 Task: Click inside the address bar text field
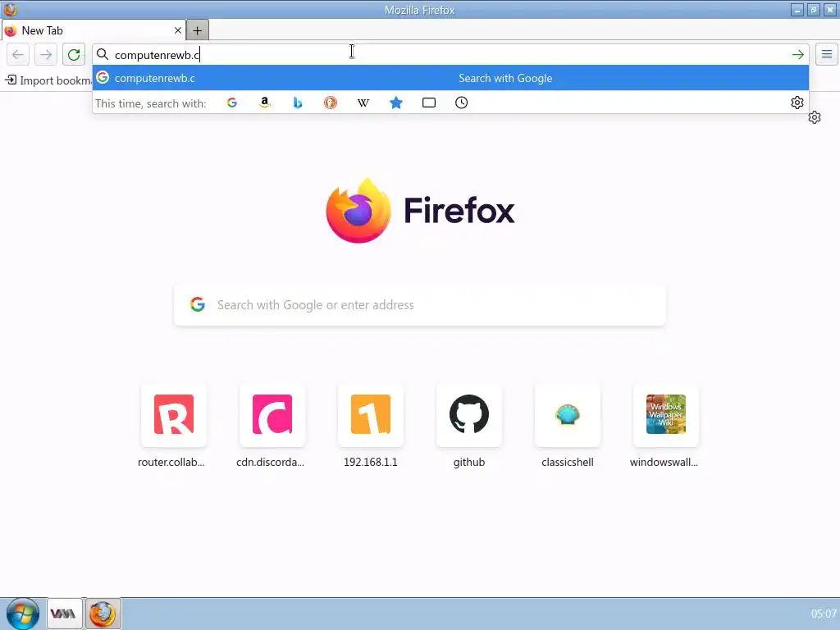[450, 55]
